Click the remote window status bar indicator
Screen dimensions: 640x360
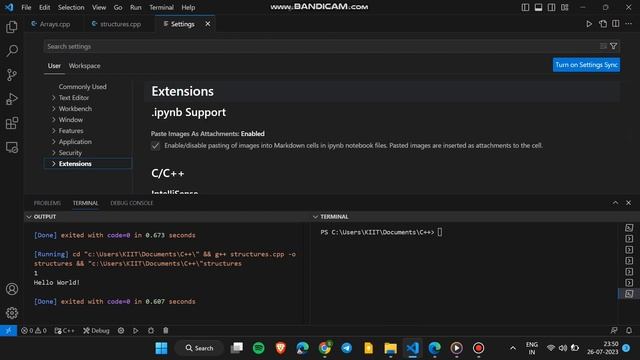tap(8, 331)
